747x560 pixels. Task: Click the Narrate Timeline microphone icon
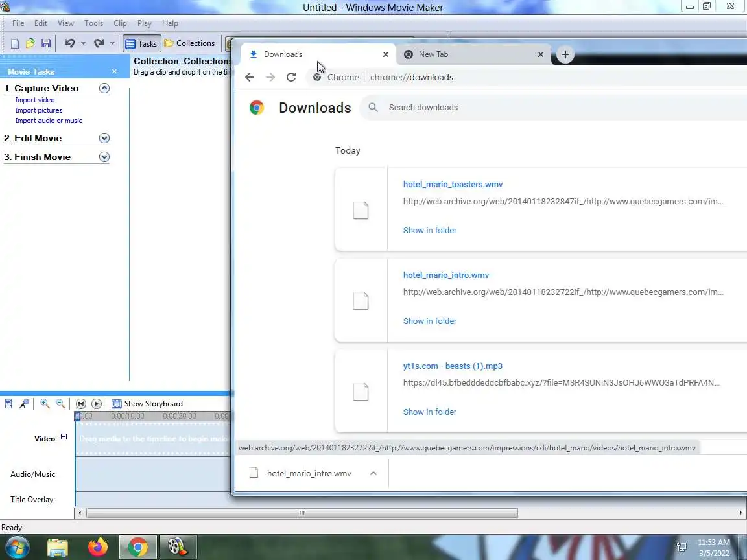[24, 404]
